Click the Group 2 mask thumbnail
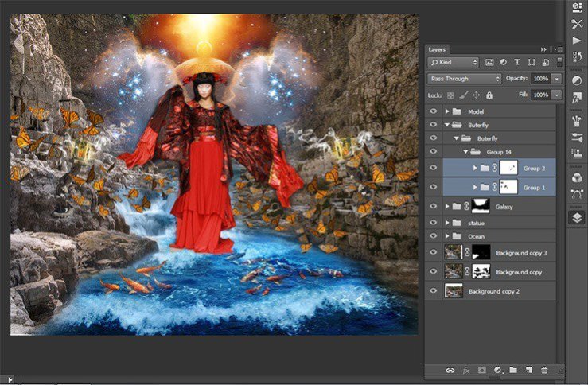 (x=508, y=168)
